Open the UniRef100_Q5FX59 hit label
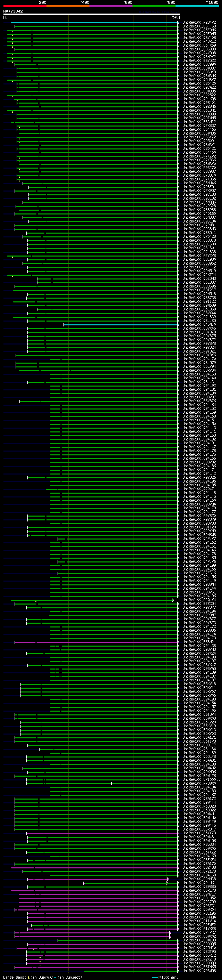This screenshot has width=222, height=980. [x=199, y=45]
